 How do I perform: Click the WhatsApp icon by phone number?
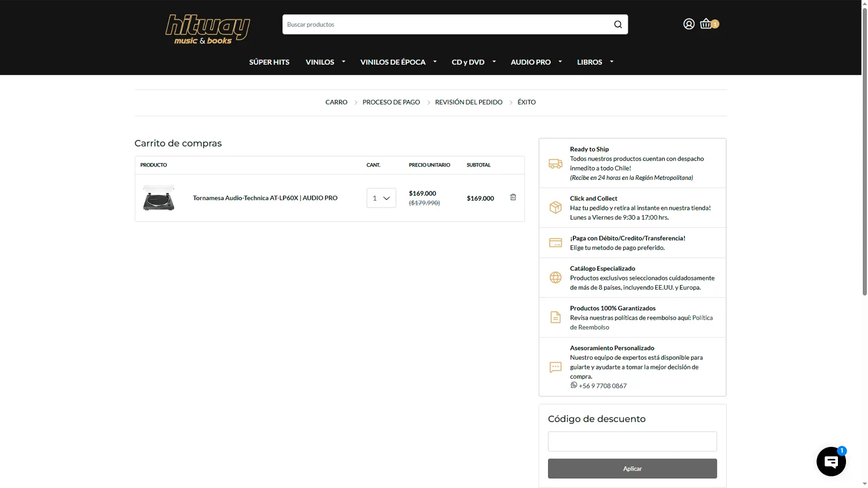pos(573,385)
